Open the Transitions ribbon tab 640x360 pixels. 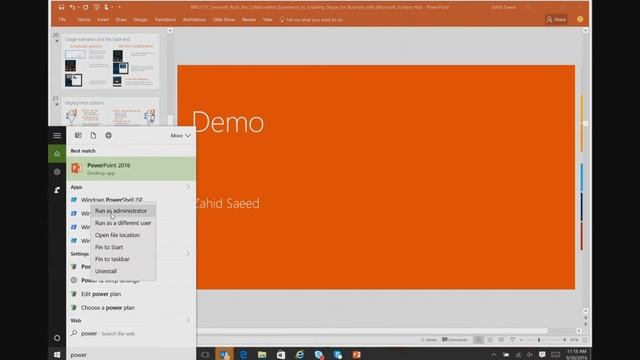click(165, 20)
